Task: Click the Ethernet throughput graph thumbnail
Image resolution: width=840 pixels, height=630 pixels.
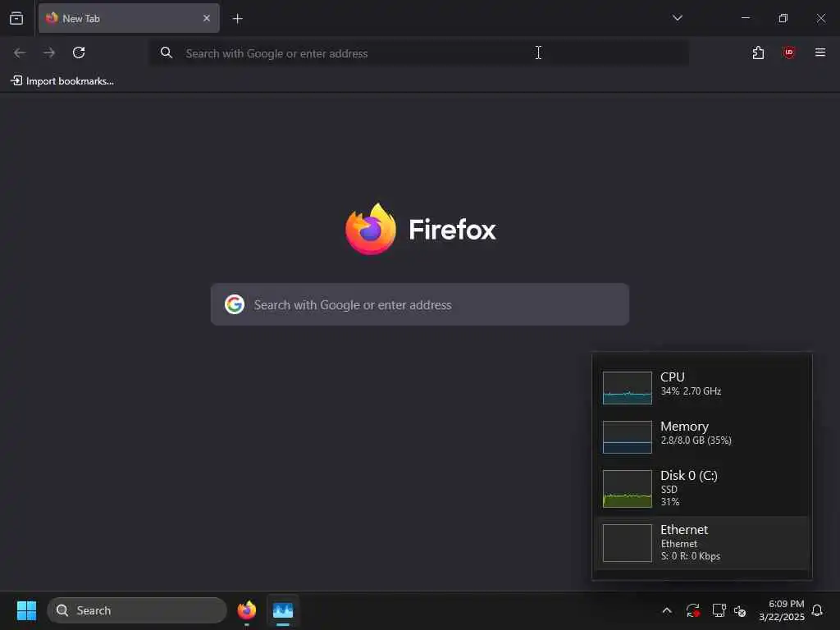Action: tap(628, 543)
